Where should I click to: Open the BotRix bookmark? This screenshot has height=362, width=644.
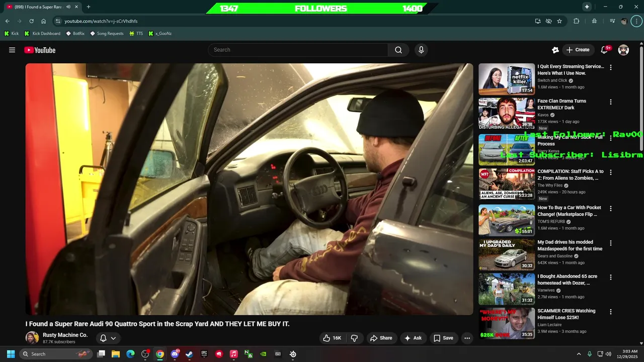tap(75, 34)
